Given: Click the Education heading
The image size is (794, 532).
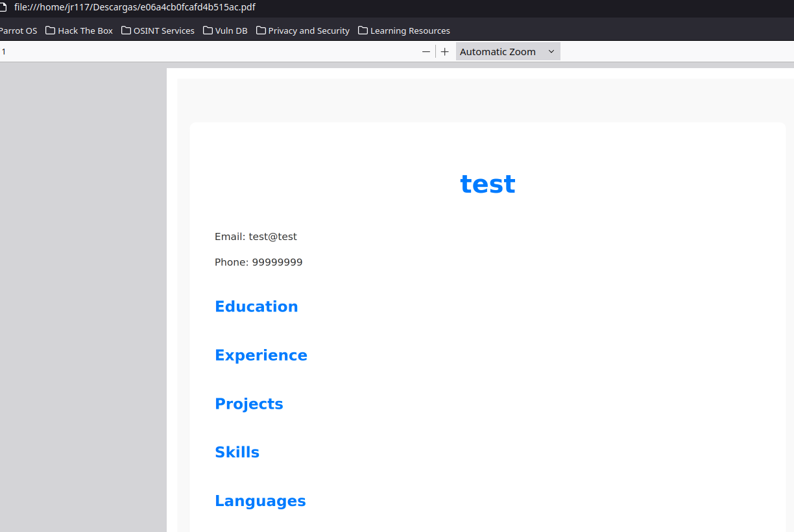Looking at the screenshot, I should pyautogui.click(x=256, y=306).
